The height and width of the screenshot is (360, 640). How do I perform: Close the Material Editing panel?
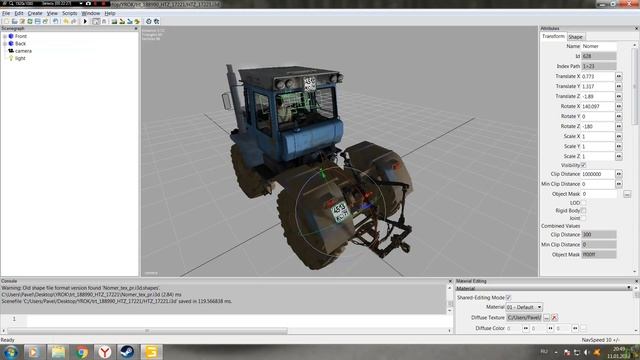(x=636, y=281)
